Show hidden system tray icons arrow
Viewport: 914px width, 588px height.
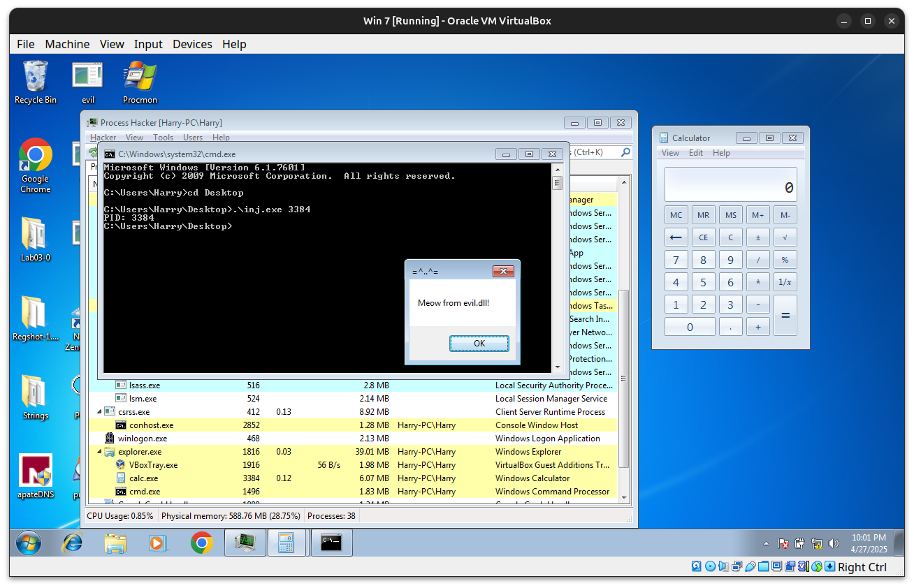coord(767,543)
